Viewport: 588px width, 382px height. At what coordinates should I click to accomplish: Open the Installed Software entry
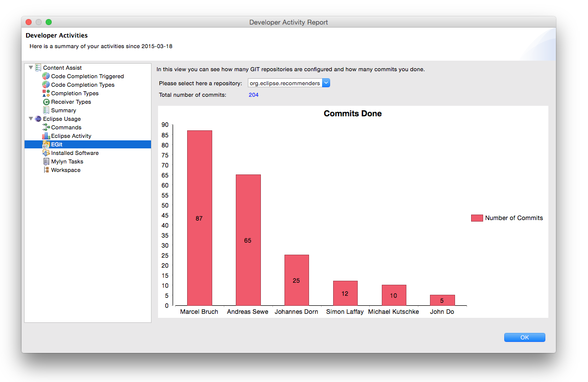tap(75, 153)
